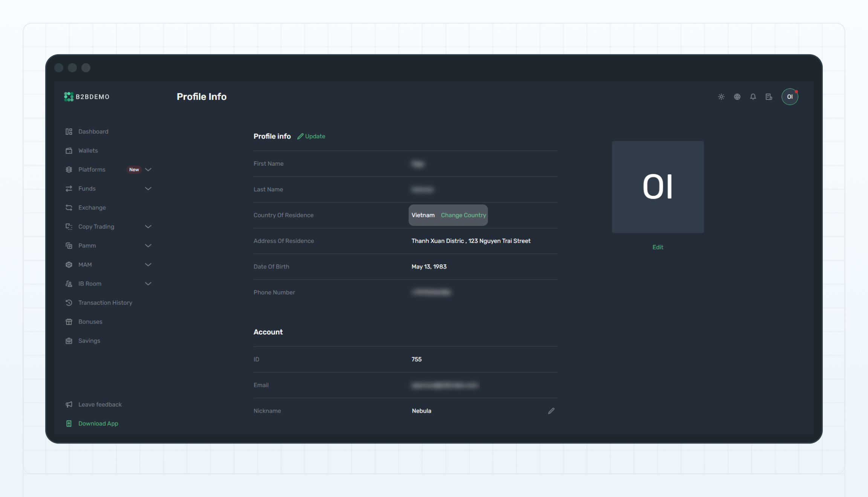Click the Leave feedback megaphone icon
Image resolution: width=868 pixels, height=497 pixels.
pos(69,404)
